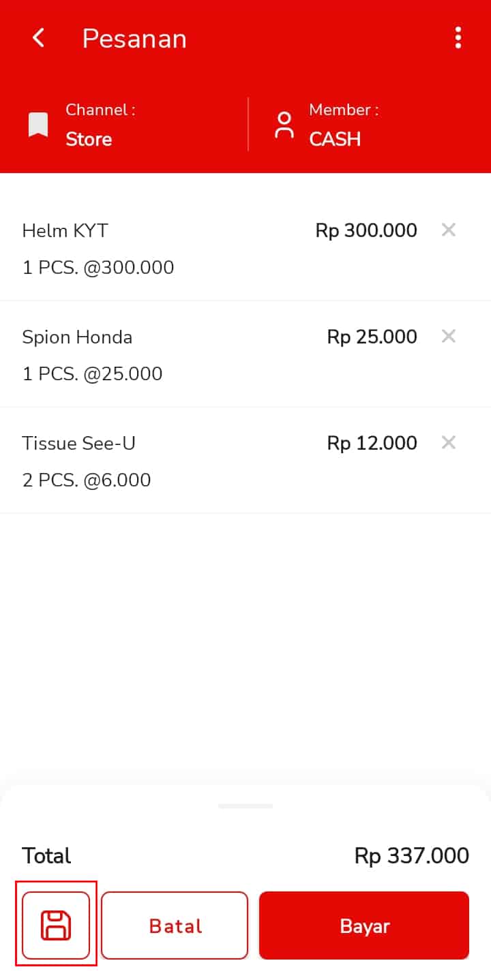
Task: Save the order with the floppy disk icon
Action: coord(56,925)
